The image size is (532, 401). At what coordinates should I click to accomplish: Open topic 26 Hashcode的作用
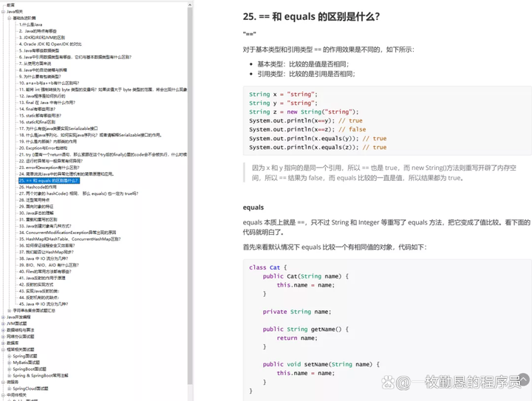pyautogui.click(x=38, y=187)
